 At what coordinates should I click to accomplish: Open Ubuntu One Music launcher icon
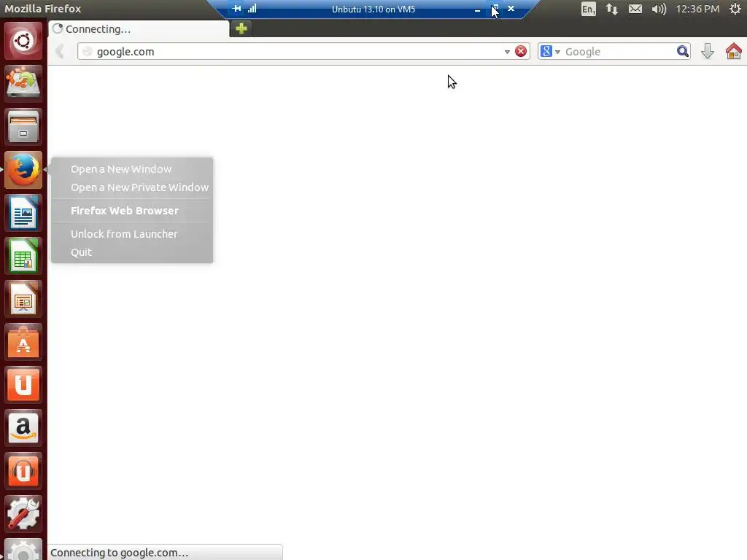tap(23, 471)
